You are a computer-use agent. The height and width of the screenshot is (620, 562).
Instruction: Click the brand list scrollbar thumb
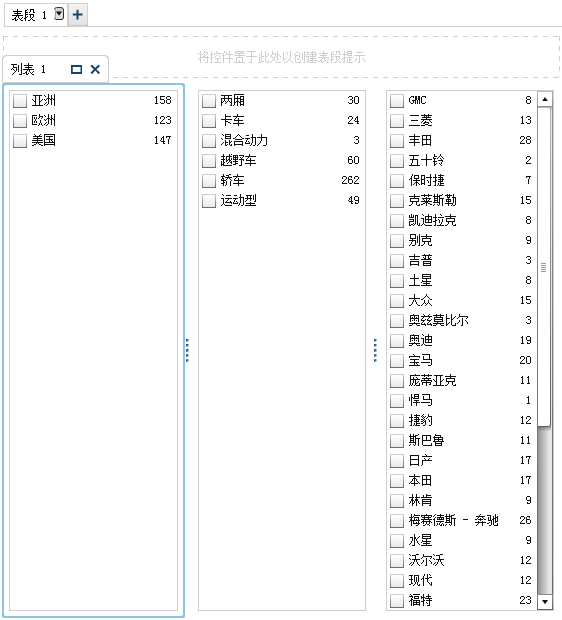tap(545, 267)
